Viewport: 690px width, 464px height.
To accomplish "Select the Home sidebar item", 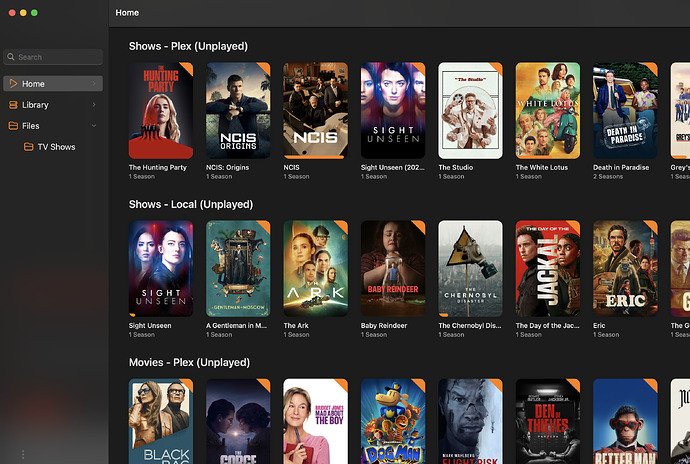I will [x=53, y=84].
